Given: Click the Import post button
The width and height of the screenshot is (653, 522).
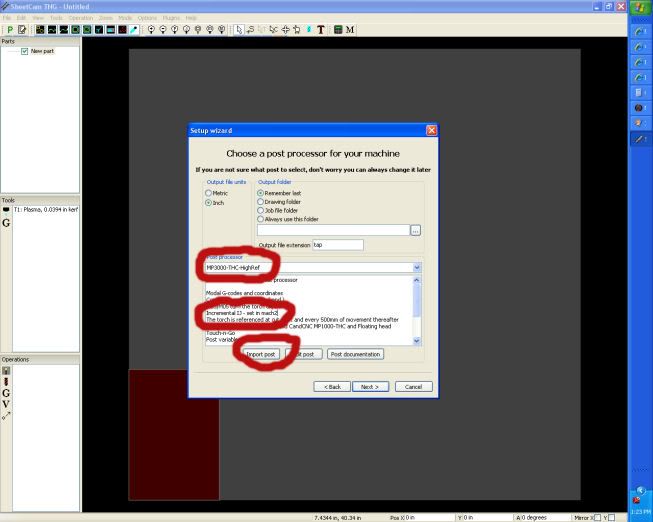Looking at the screenshot, I should [x=261, y=354].
